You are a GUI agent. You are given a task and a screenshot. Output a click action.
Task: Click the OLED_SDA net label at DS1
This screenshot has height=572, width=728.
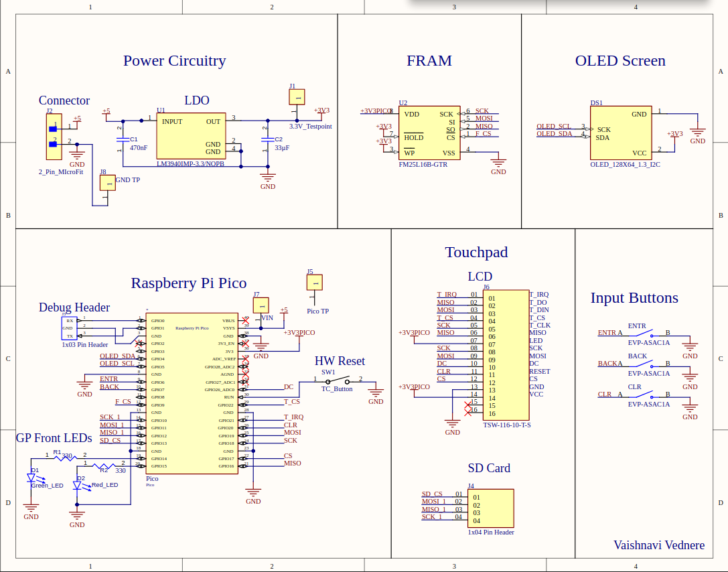[555, 134]
